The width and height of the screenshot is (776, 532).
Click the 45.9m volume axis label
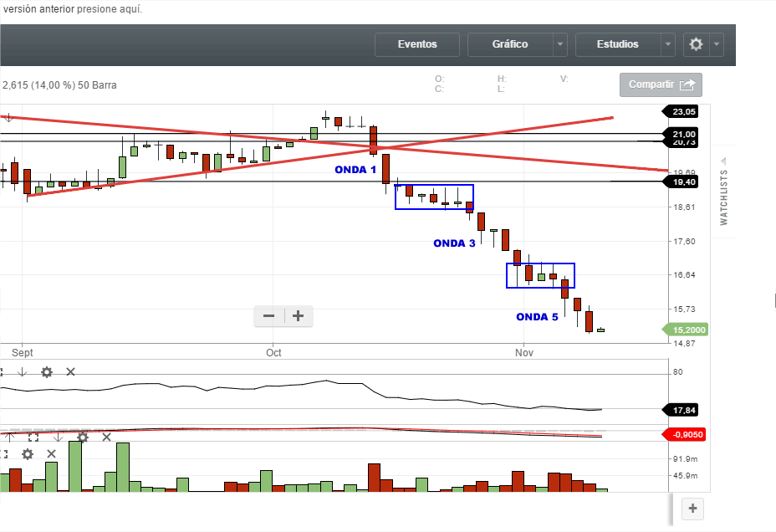point(686,476)
